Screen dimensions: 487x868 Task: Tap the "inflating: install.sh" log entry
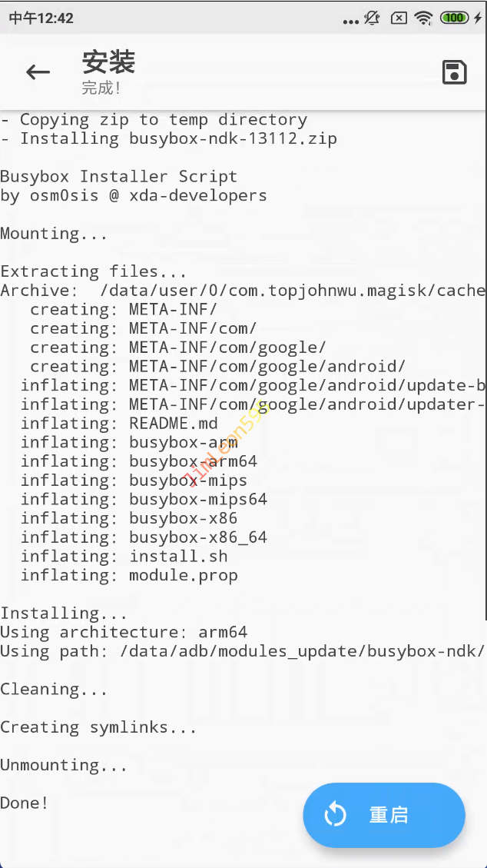tap(124, 557)
